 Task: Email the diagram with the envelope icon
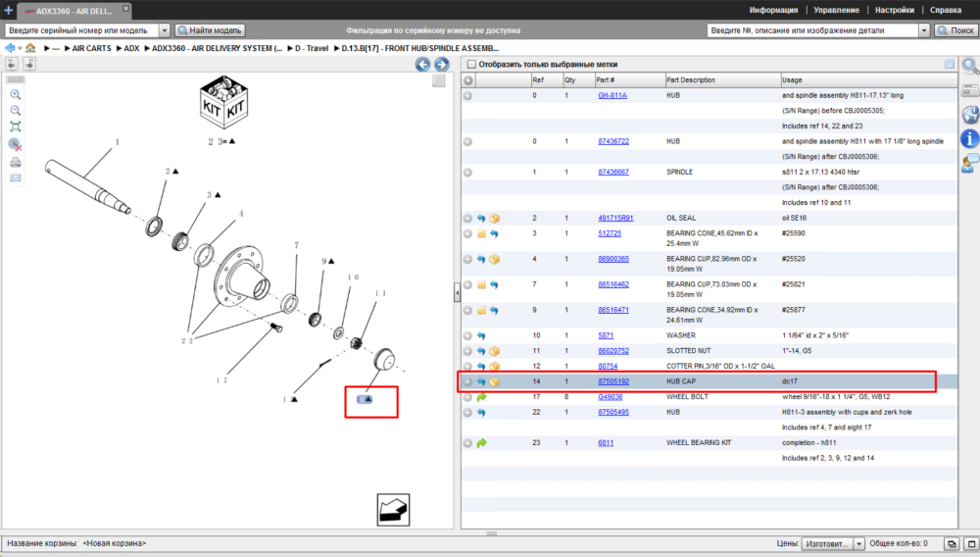(16, 178)
